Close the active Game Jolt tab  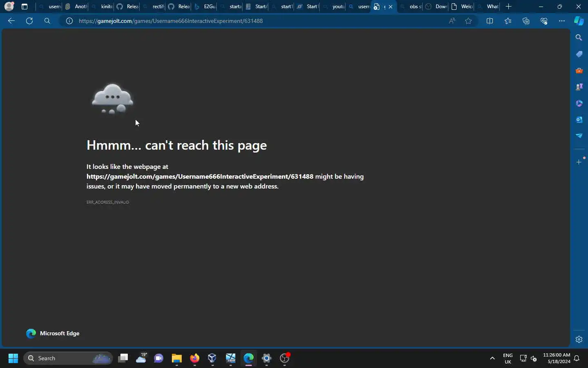point(390,7)
